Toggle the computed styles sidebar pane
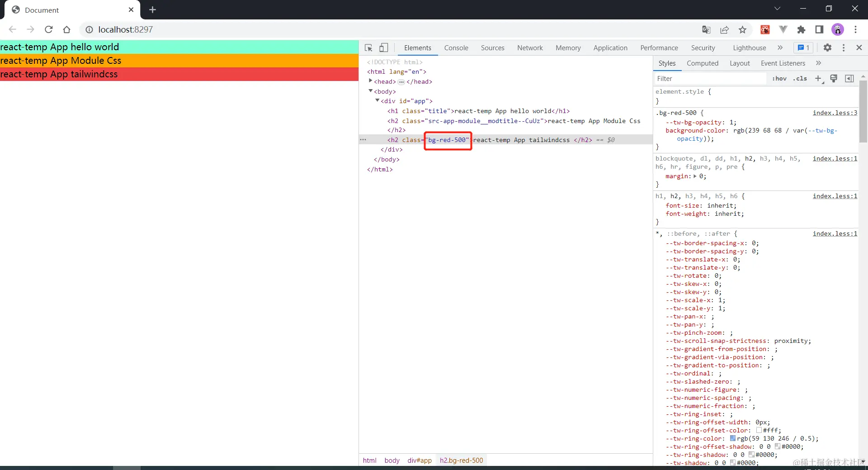 tap(849, 78)
